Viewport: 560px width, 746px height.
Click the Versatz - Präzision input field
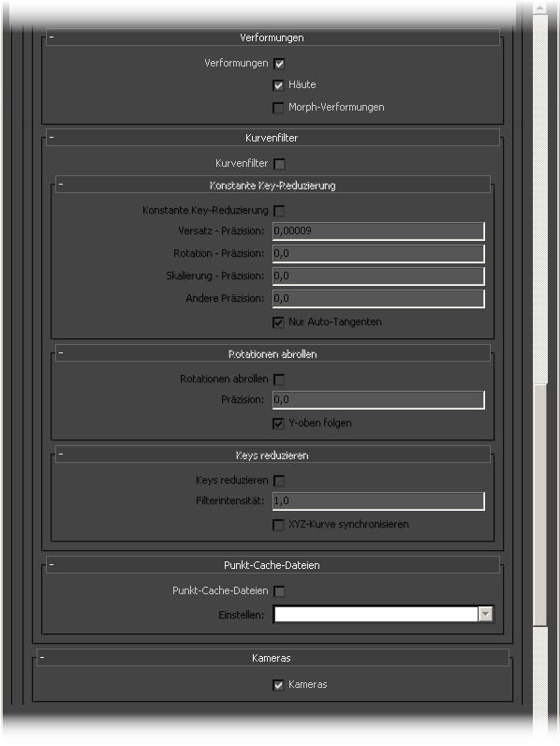pyautogui.click(x=378, y=231)
